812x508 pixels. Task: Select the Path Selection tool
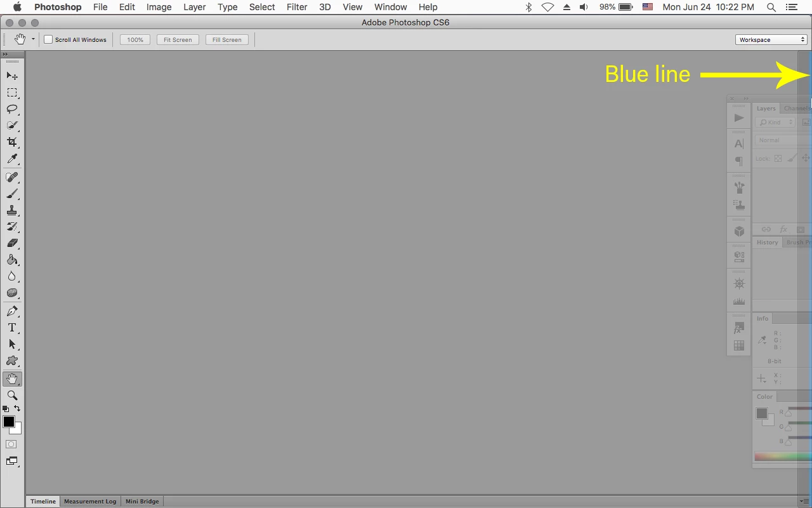pyautogui.click(x=12, y=344)
